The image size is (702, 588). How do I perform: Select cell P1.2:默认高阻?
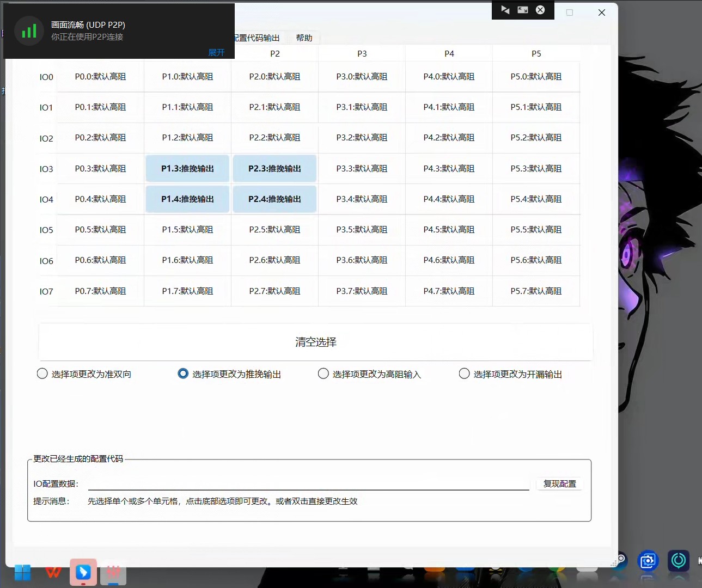click(x=187, y=138)
